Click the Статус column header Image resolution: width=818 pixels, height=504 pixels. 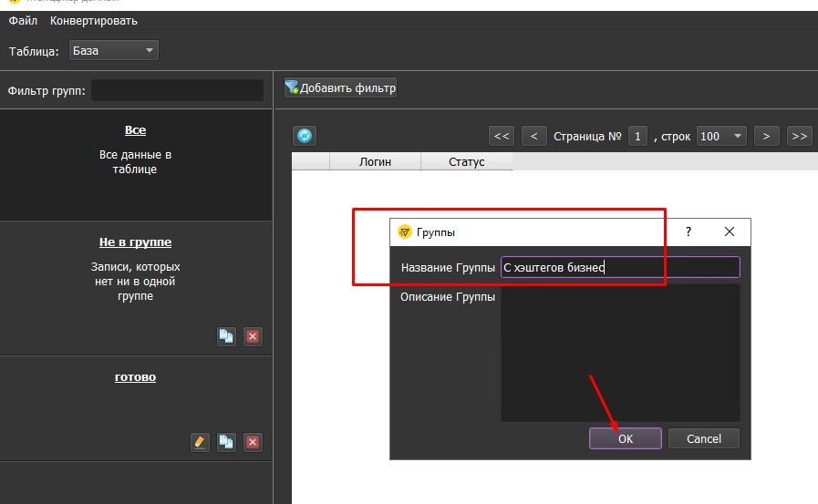tap(466, 162)
